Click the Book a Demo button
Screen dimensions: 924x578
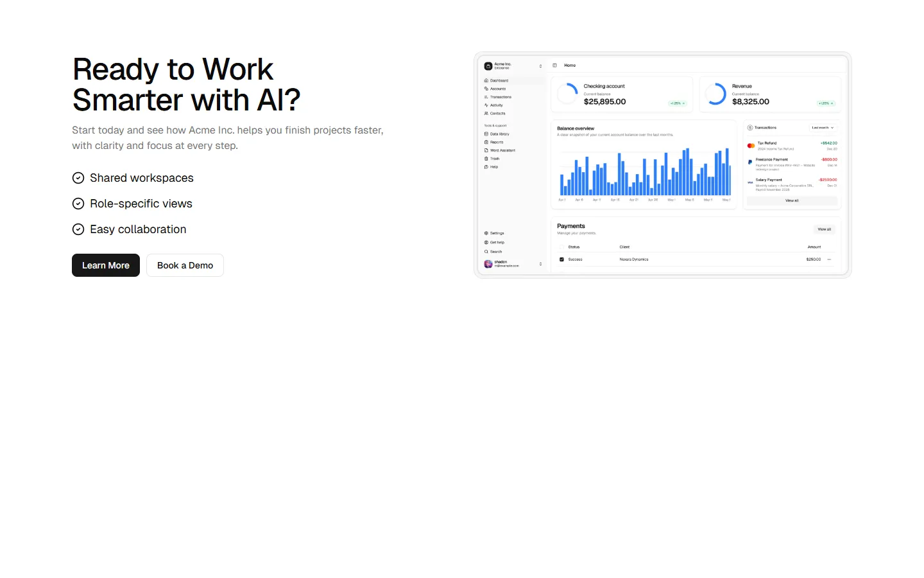coord(185,265)
